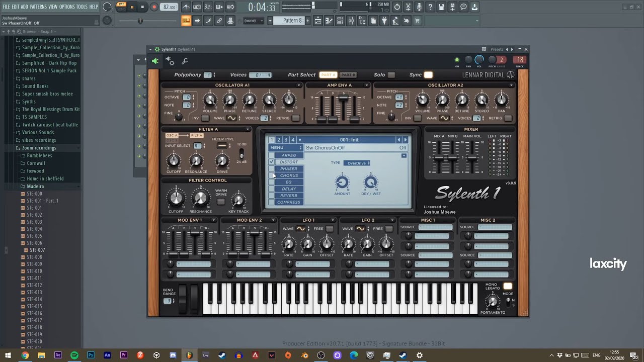Image resolution: width=644 pixels, height=362 pixels.
Task: Toggle LFO 1 FREE switch
Action: click(330, 229)
